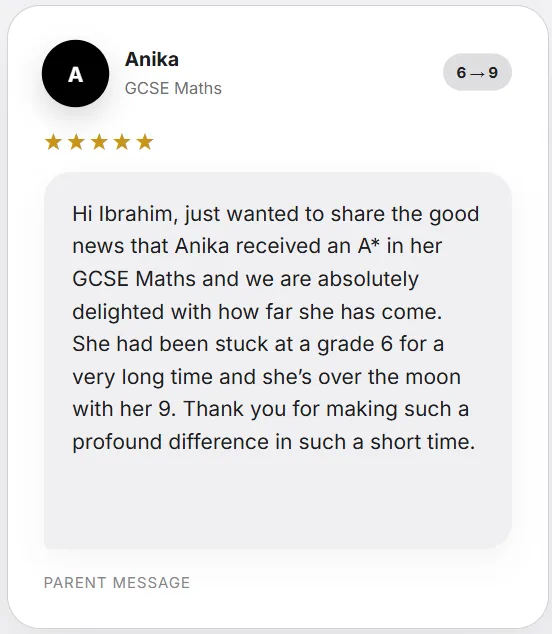Click the fourth gold star in the rating
552x634 pixels.
pos(122,142)
